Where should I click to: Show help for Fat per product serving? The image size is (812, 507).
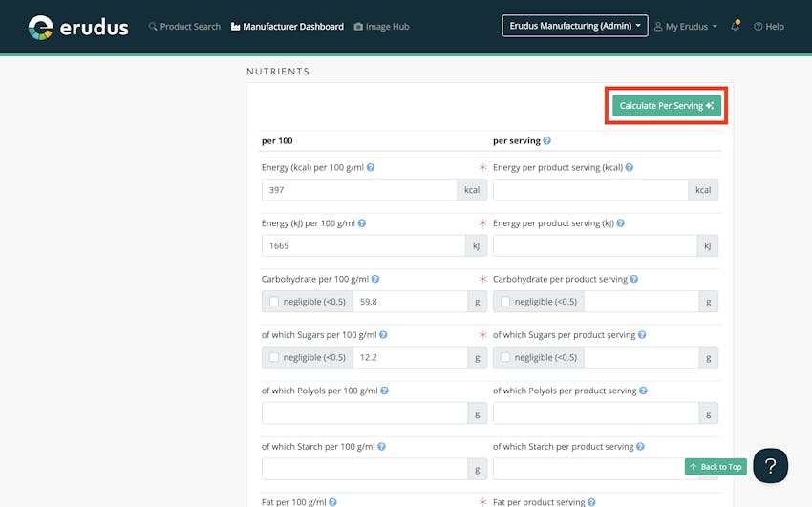[591, 502]
